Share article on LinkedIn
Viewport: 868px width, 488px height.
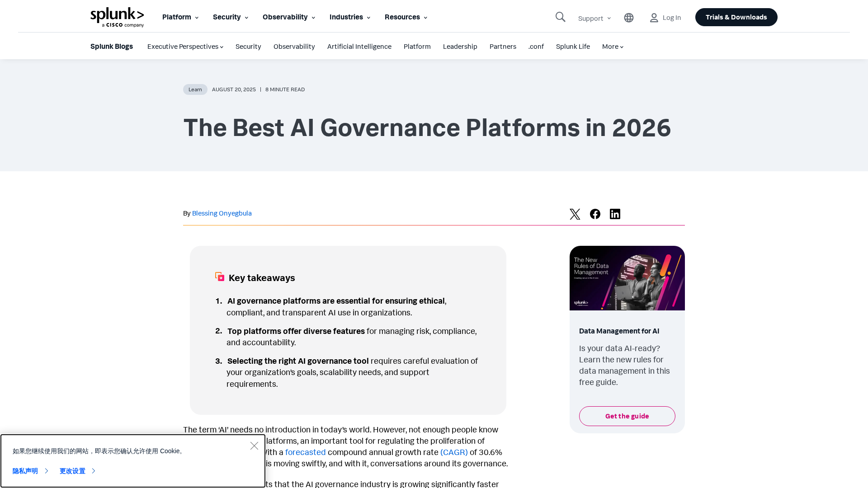[x=615, y=214]
